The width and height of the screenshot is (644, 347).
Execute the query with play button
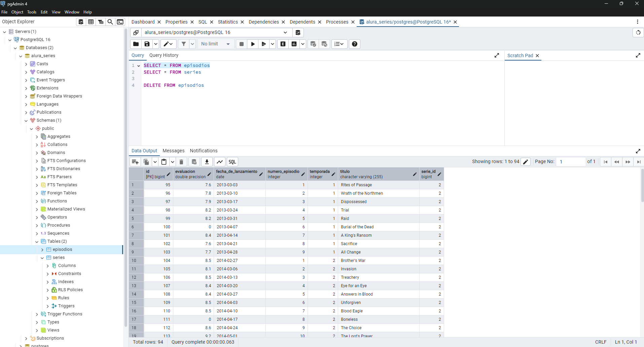pos(253,44)
